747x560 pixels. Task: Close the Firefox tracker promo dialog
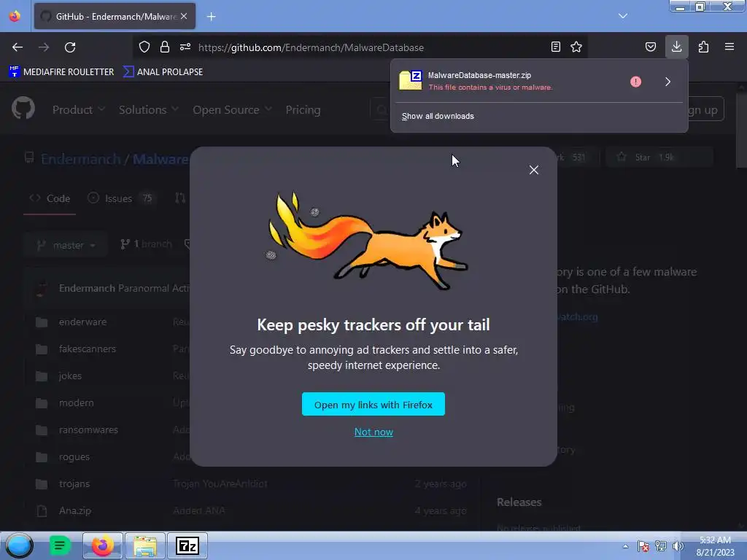click(533, 170)
